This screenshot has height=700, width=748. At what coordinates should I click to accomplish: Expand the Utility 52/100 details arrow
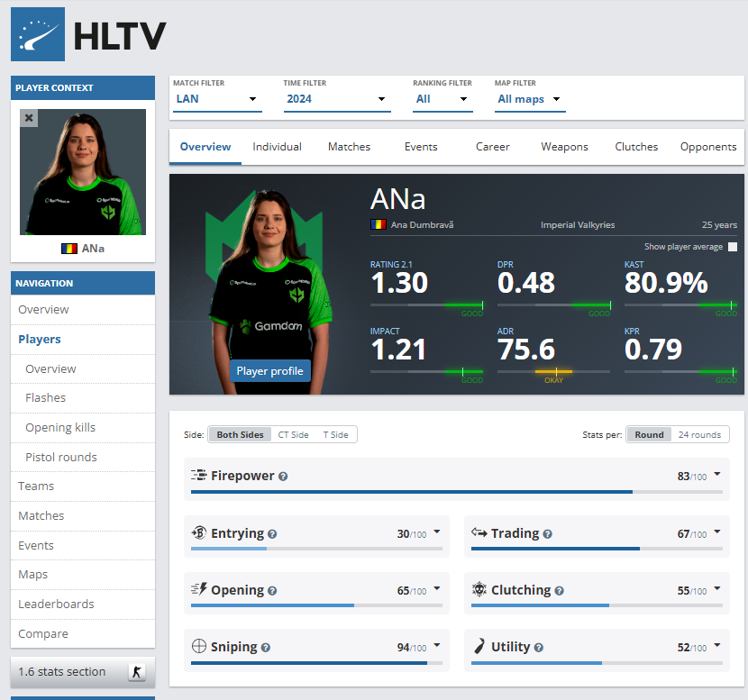click(x=717, y=645)
